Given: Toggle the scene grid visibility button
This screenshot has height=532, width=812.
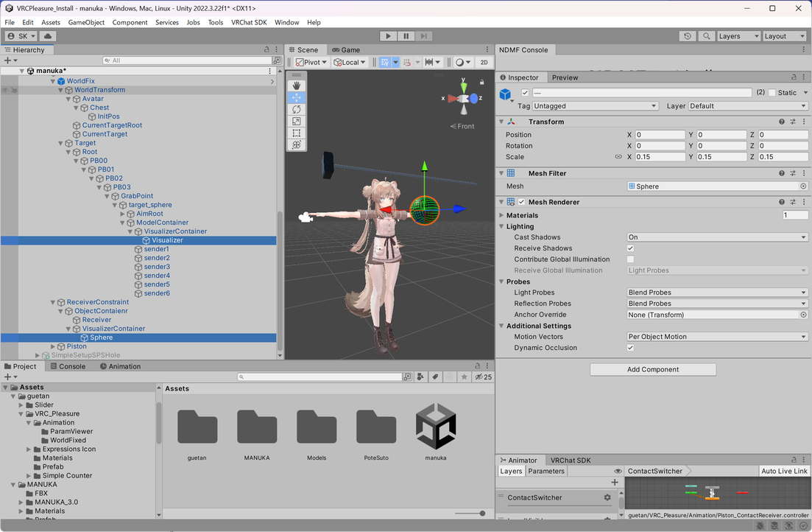Looking at the screenshot, I should click(x=385, y=62).
